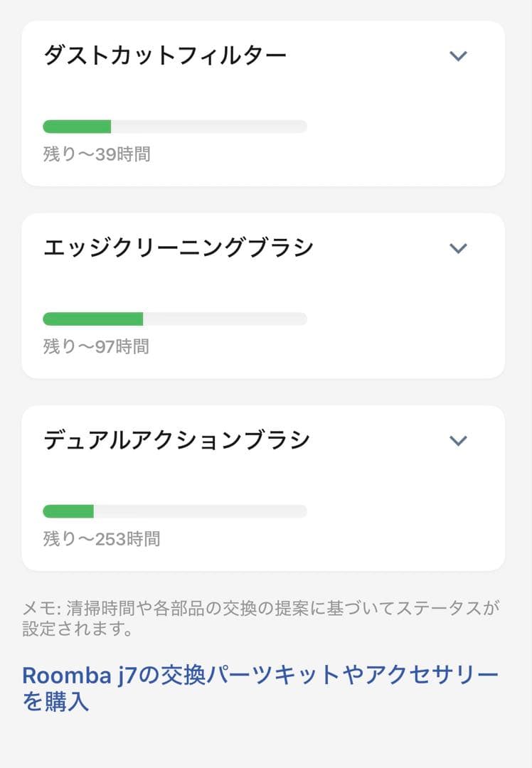This screenshot has width=532, height=768.
Task: Tap the エッジクリーニングブラシ title
Action: coord(179,247)
